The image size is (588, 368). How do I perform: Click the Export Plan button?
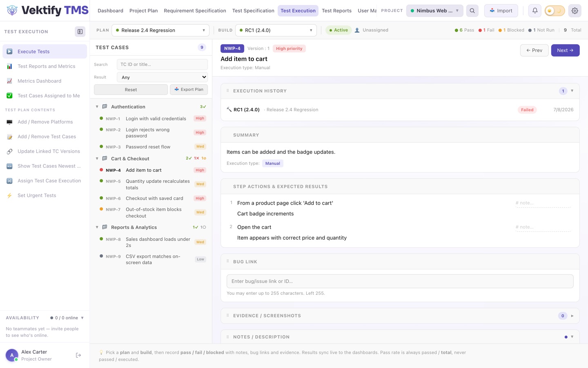pos(189,90)
